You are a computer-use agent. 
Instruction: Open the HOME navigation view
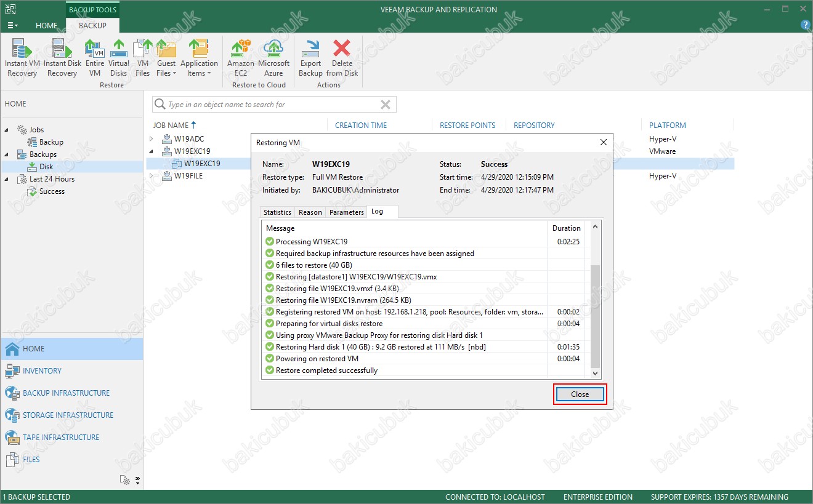(71, 349)
